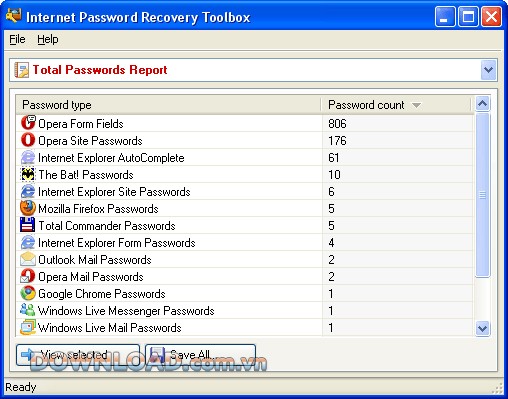
Task: Click Internet Explorer Site Passwords icon
Action: point(28,191)
